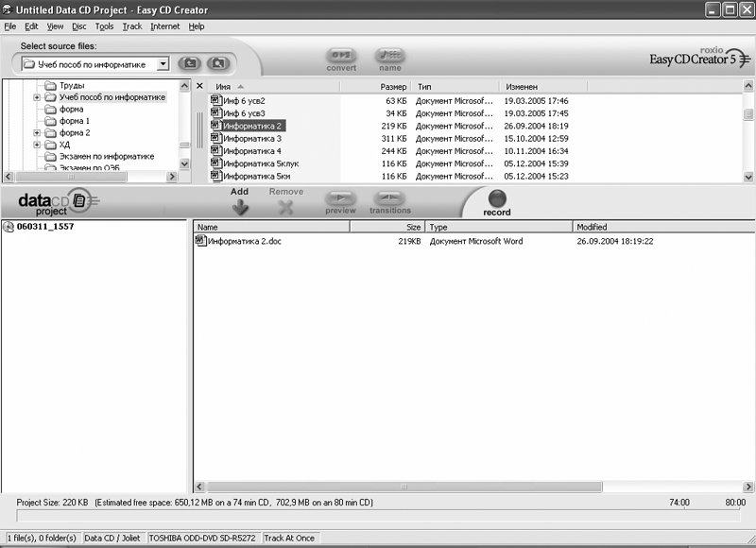
Task: Open the source folder dropdown
Action: point(163,63)
